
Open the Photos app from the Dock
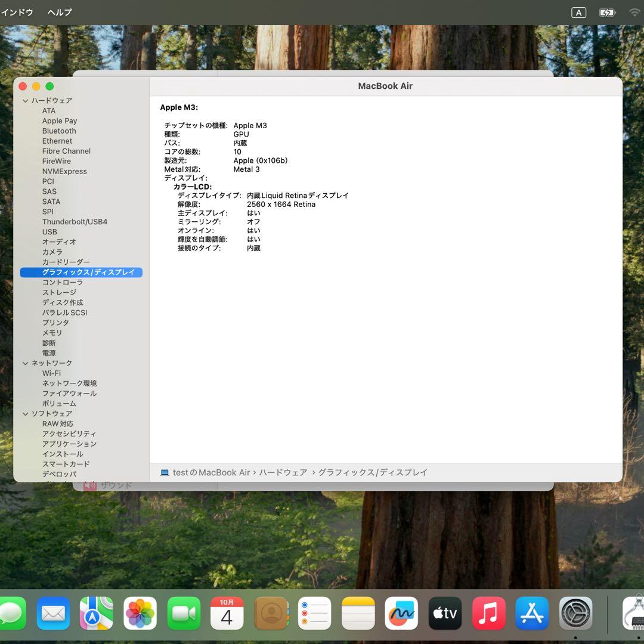[140, 613]
